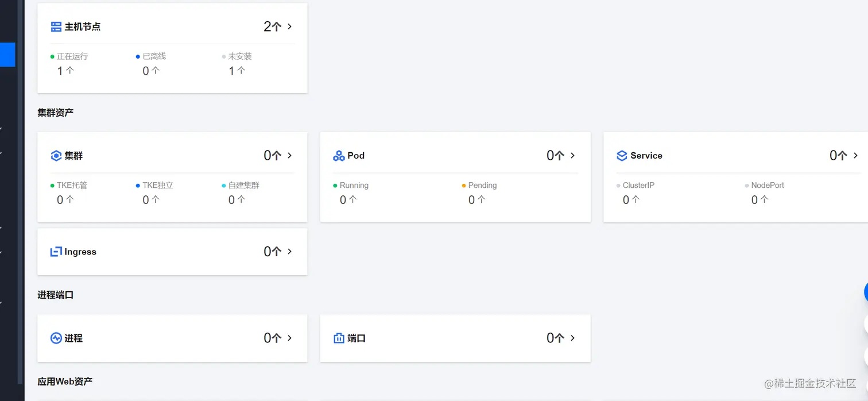Screen dimensions: 868x401
Task: Open Pod details via chevron arrow
Action: coord(572,156)
